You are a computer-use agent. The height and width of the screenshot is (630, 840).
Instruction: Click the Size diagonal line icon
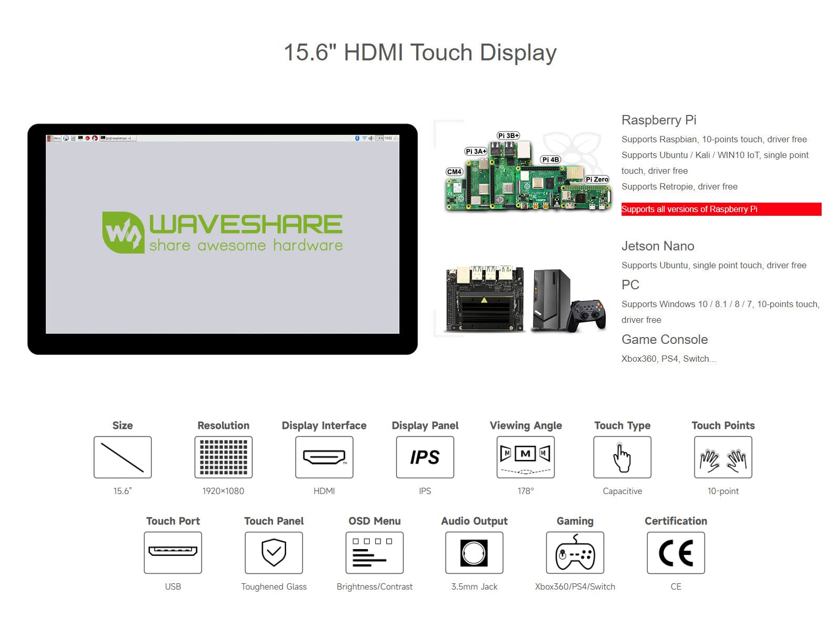[x=122, y=457]
